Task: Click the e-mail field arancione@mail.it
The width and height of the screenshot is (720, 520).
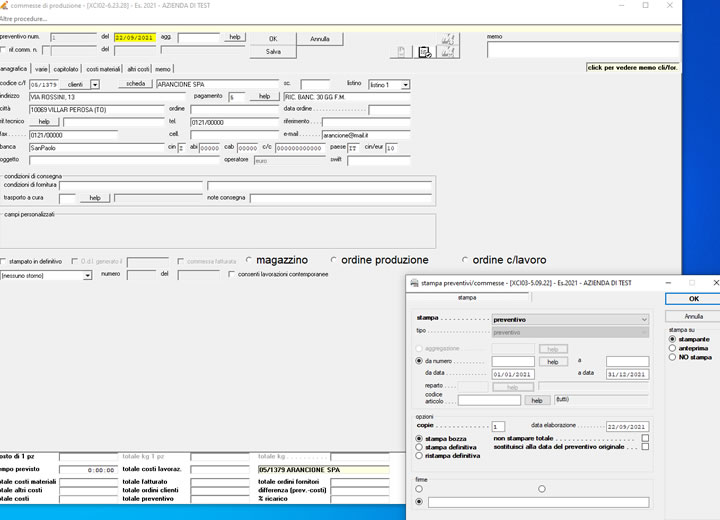Action: click(366, 135)
